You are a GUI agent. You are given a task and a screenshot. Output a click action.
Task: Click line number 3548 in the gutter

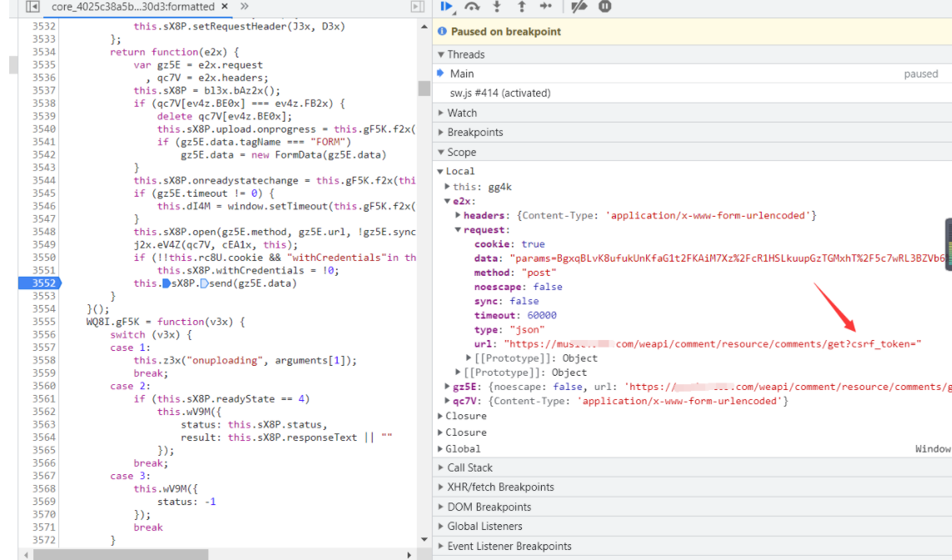click(43, 232)
